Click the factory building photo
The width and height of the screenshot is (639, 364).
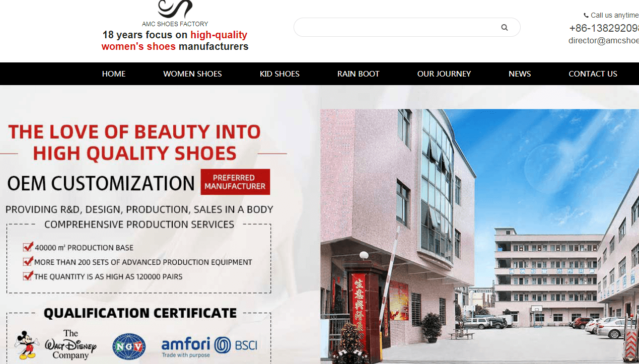tap(479, 236)
